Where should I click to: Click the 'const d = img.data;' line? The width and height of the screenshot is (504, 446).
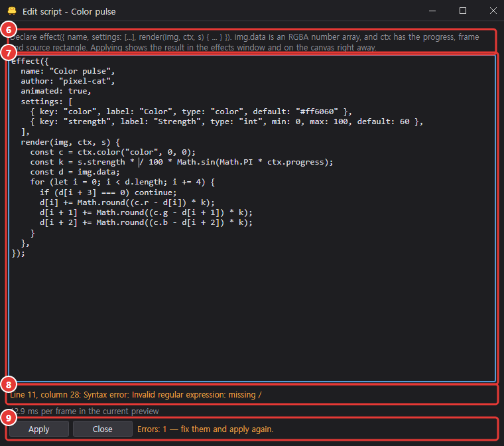[x=75, y=172]
